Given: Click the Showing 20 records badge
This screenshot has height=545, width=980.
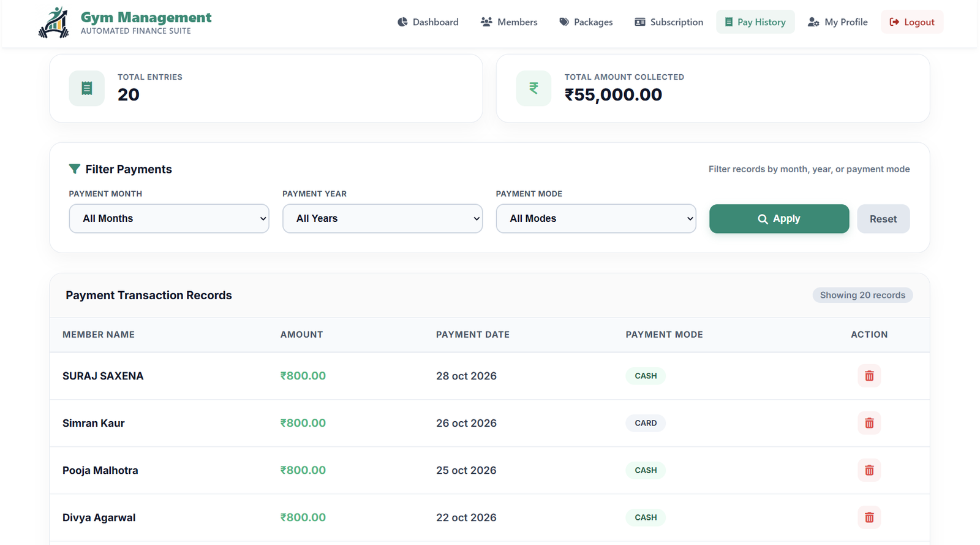Looking at the screenshot, I should pos(862,295).
